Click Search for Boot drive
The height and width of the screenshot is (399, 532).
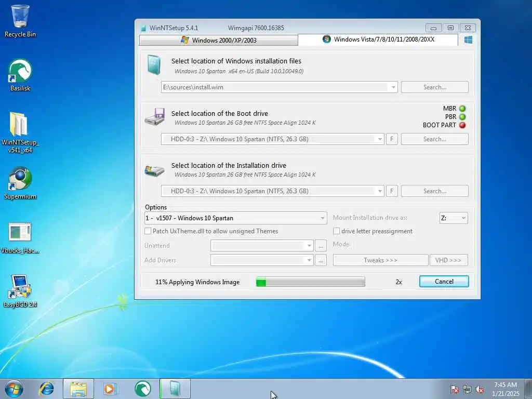tap(435, 139)
